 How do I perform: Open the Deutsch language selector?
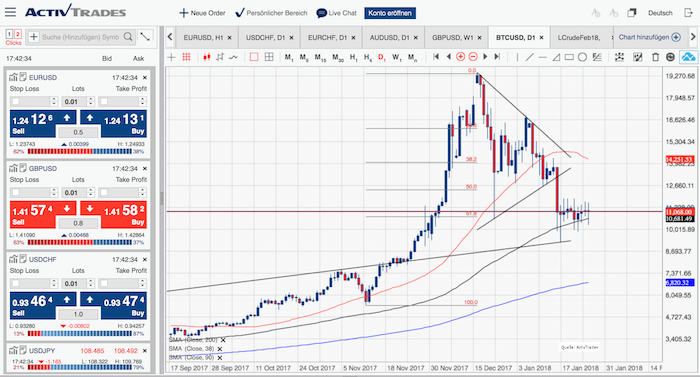[x=660, y=13]
